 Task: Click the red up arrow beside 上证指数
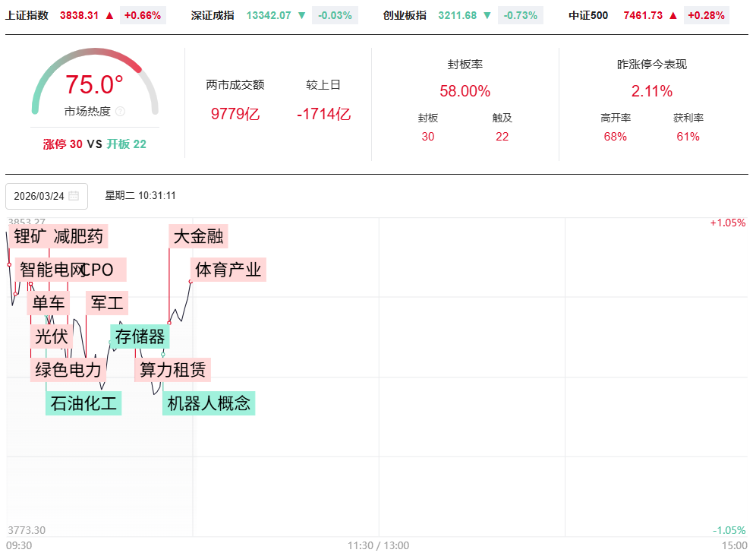pyautogui.click(x=110, y=15)
